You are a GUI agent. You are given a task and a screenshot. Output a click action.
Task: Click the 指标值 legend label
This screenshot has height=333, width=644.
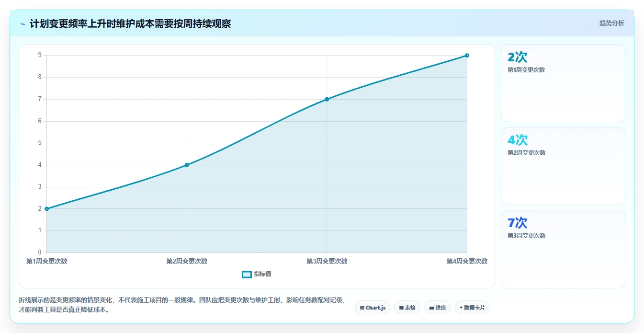tap(262, 274)
